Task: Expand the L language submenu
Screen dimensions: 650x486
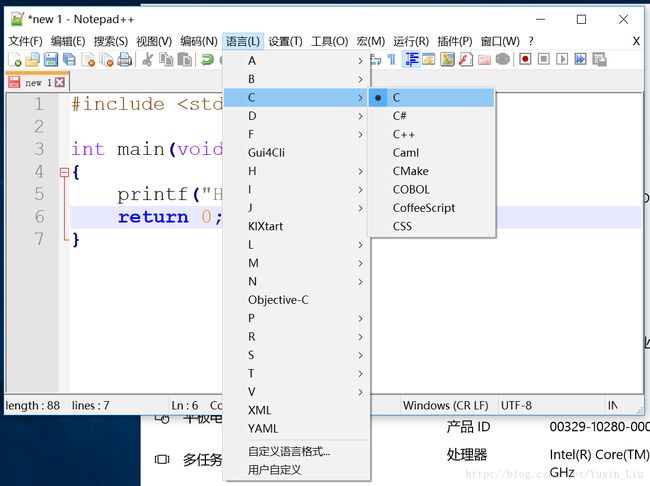Action: pyautogui.click(x=296, y=245)
